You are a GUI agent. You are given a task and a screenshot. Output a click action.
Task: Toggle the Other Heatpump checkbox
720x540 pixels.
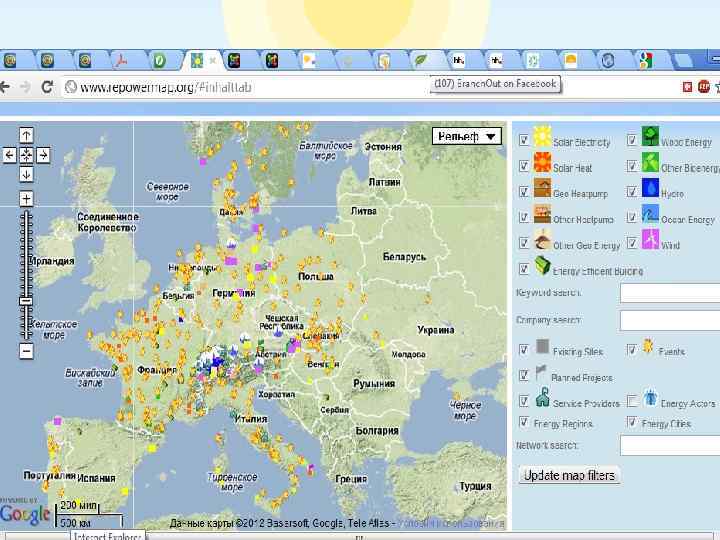point(524,217)
